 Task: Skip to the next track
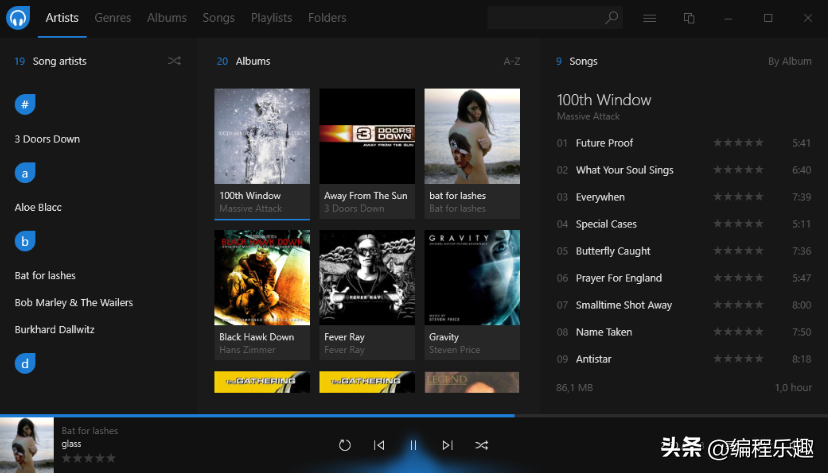click(x=448, y=445)
